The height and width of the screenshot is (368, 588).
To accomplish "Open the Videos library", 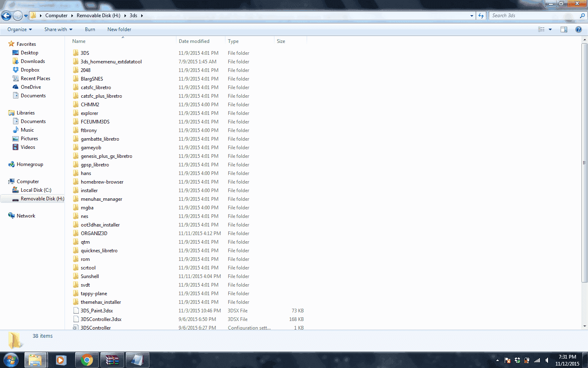I will 28,147.
